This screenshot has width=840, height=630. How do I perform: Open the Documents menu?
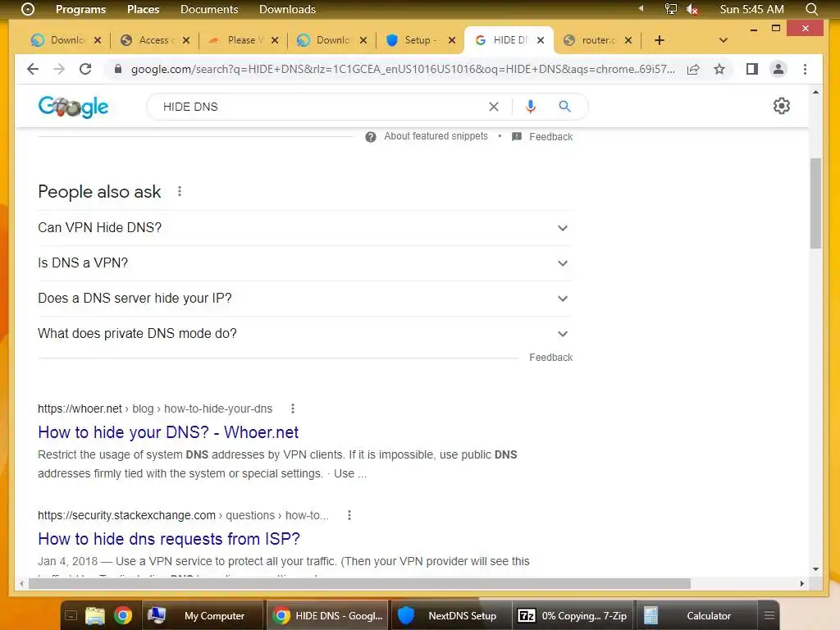pos(209,9)
